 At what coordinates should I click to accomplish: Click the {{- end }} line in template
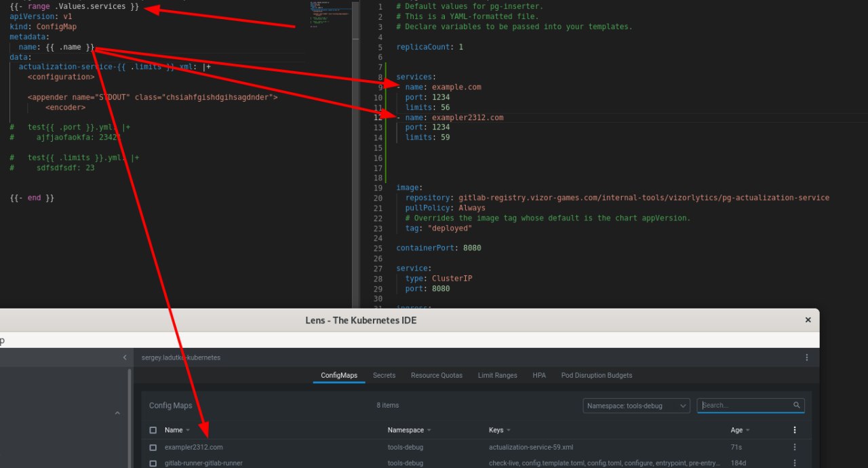pos(32,198)
